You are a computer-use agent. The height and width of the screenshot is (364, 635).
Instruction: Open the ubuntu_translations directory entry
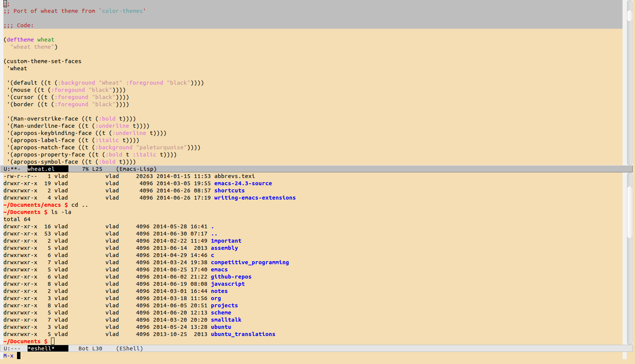243,334
